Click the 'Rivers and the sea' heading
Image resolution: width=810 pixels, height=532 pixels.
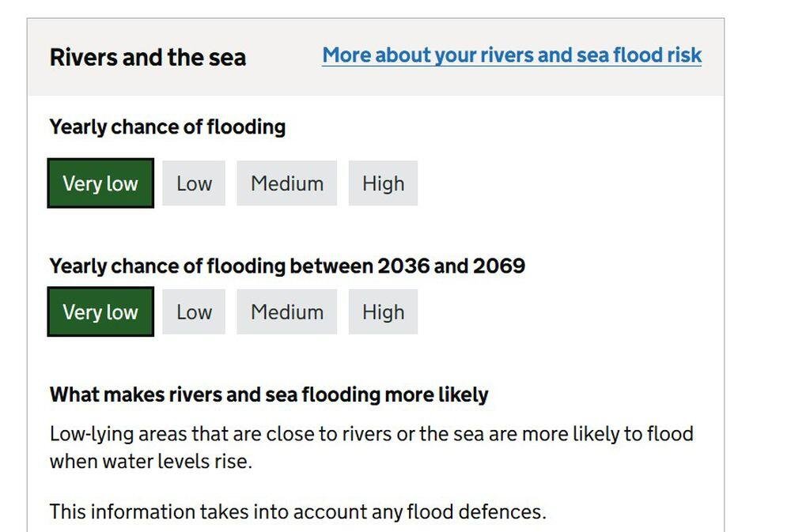click(148, 58)
